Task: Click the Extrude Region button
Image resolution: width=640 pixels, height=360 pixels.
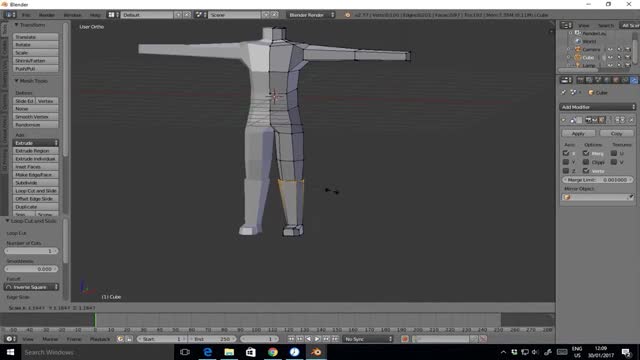Action: pyautogui.click(x=36, y=151)
